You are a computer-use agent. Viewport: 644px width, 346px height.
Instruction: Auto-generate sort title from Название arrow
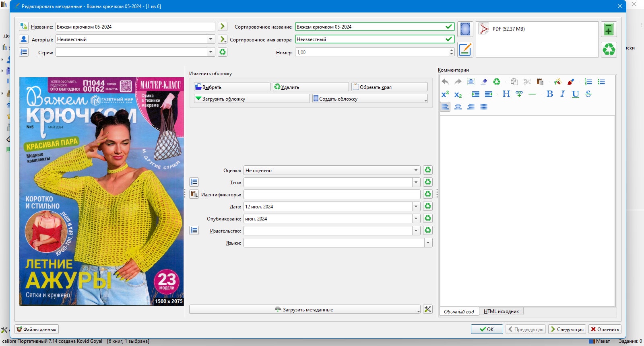pyautogui.click(x=222, y=27)
